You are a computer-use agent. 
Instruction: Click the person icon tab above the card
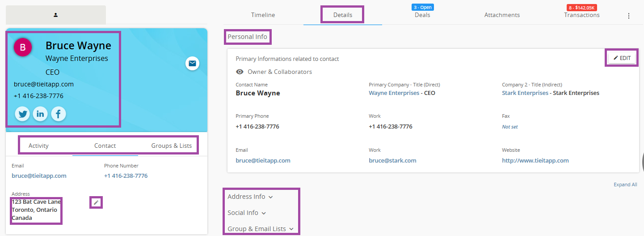click(56, 15)
